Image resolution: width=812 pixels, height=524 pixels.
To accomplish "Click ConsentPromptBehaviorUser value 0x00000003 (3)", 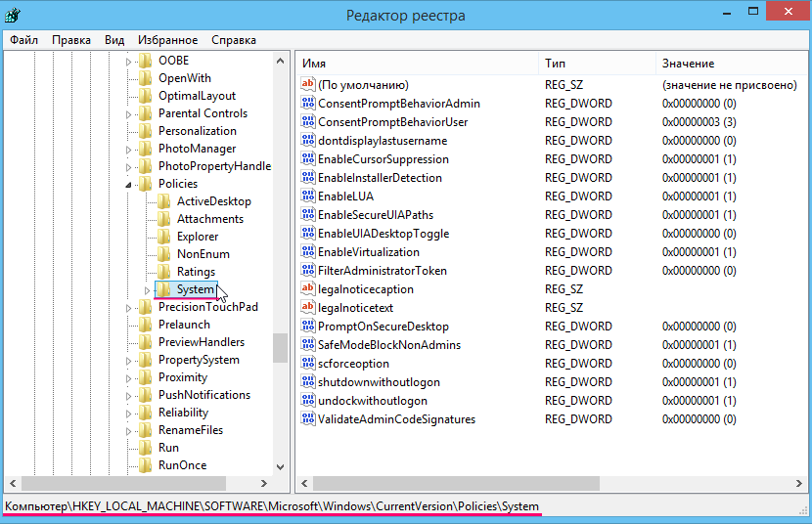I will (x=699, y=121).
